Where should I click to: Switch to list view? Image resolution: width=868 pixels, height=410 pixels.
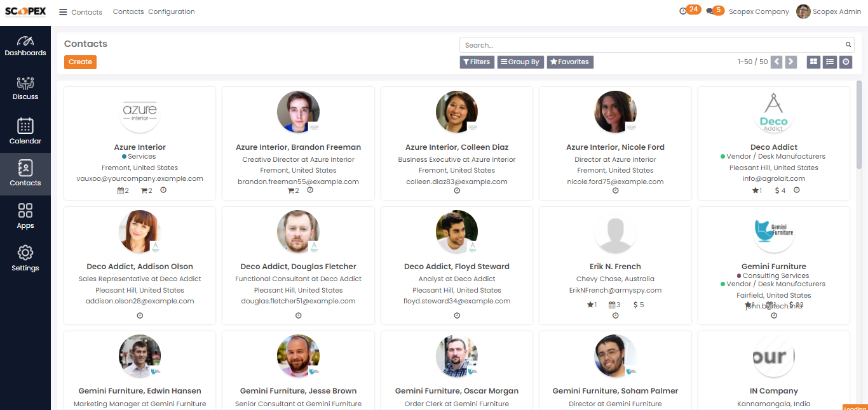(x=829, y=62)
